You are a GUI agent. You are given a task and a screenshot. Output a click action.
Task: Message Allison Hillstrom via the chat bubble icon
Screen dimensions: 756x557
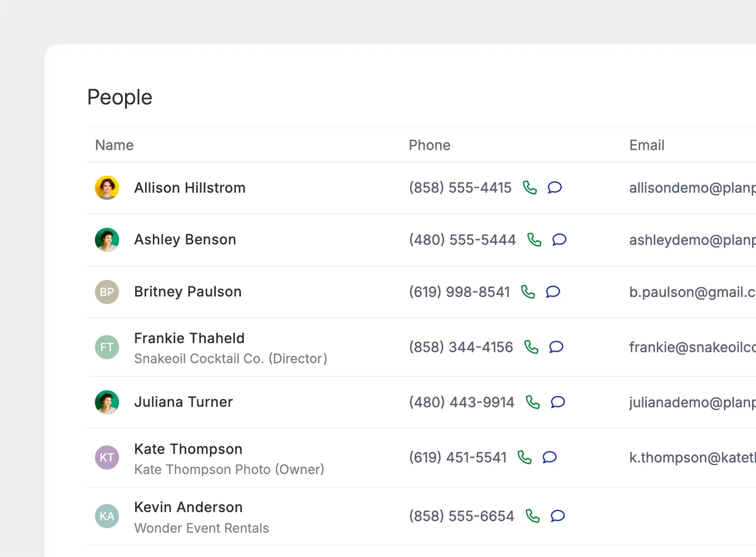(555, 188)
